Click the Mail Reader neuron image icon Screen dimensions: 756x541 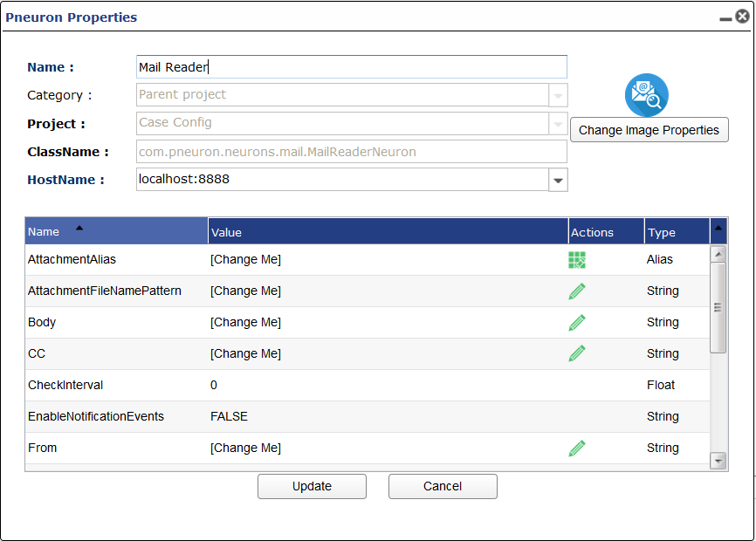pos(647,95)
